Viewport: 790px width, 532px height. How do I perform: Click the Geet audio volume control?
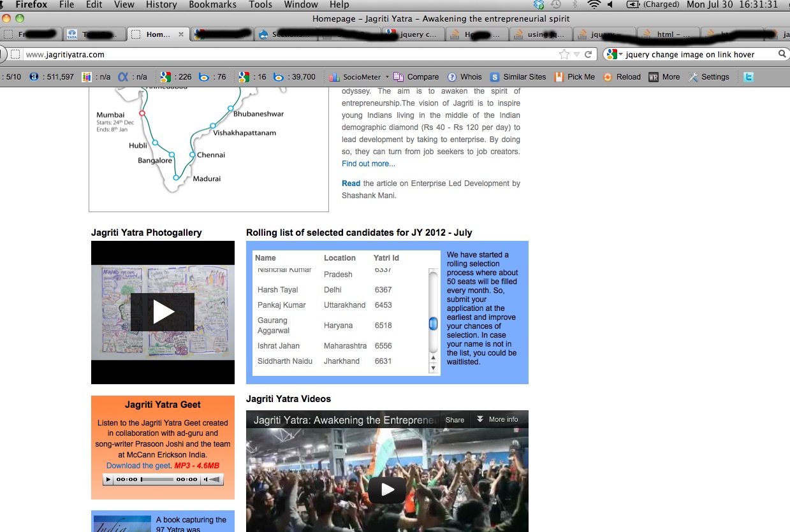(x=212, y=479)
